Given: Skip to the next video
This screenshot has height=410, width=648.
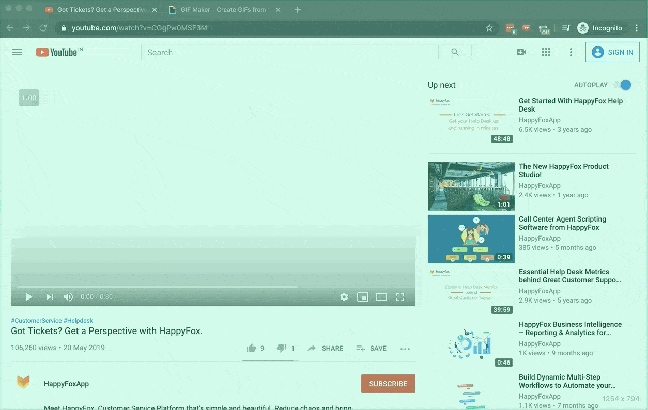Looking at the screenshot, I should pyautogui.click(x=50, y=297).
